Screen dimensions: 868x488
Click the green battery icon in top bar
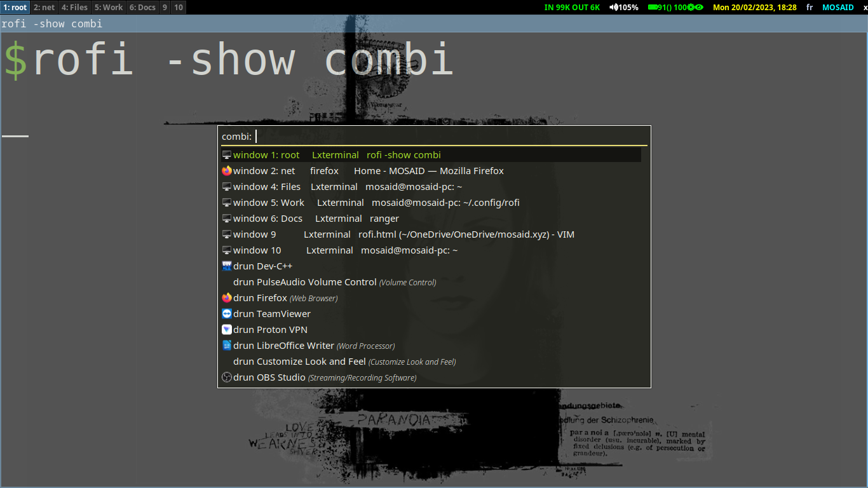coord(653,8)
